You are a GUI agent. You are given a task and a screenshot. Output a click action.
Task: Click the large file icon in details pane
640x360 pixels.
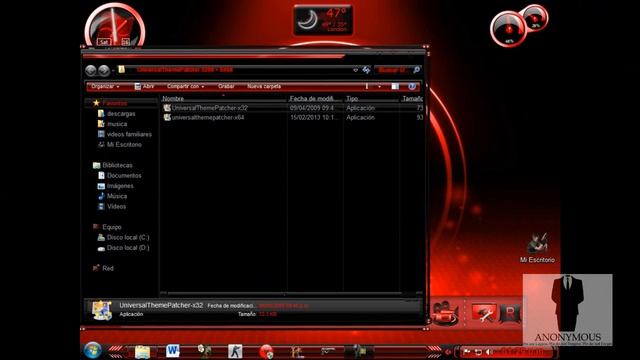(102, 310)
